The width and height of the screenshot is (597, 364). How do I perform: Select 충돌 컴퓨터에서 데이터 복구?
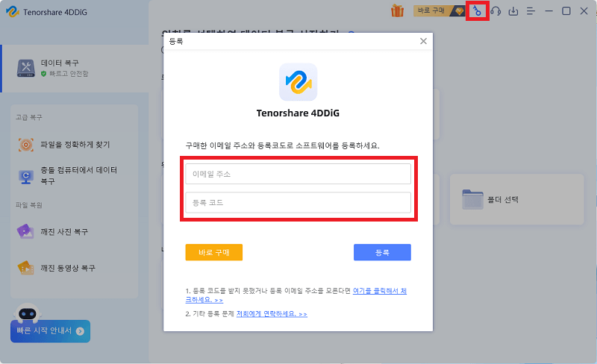[x=75, y=175]
